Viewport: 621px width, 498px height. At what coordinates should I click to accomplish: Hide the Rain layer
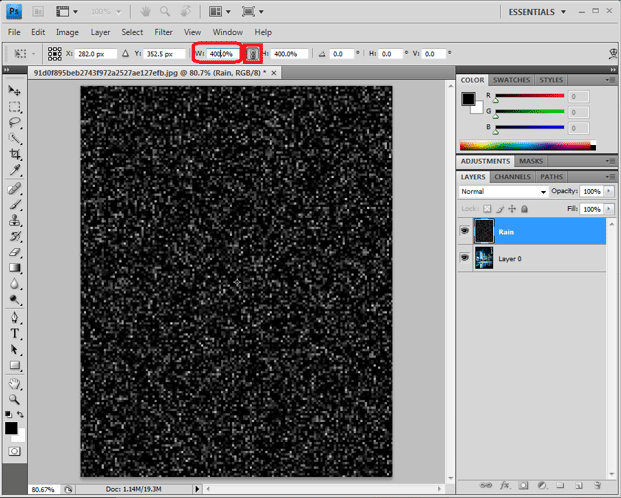pyautogui.click(x=466, y=231)
